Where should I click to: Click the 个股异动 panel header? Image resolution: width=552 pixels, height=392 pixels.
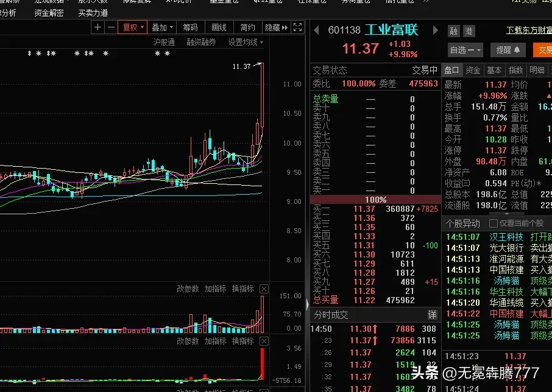(462, 223)
